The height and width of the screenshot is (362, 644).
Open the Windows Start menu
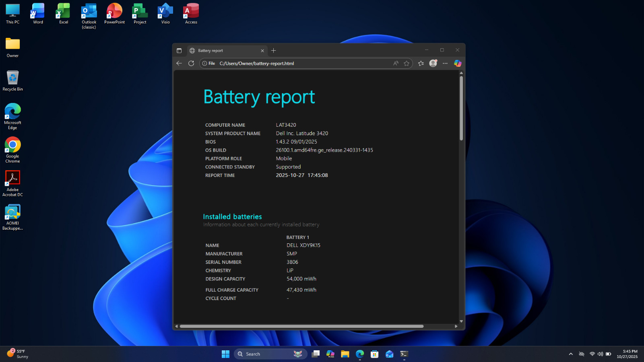tap(225, 354)
